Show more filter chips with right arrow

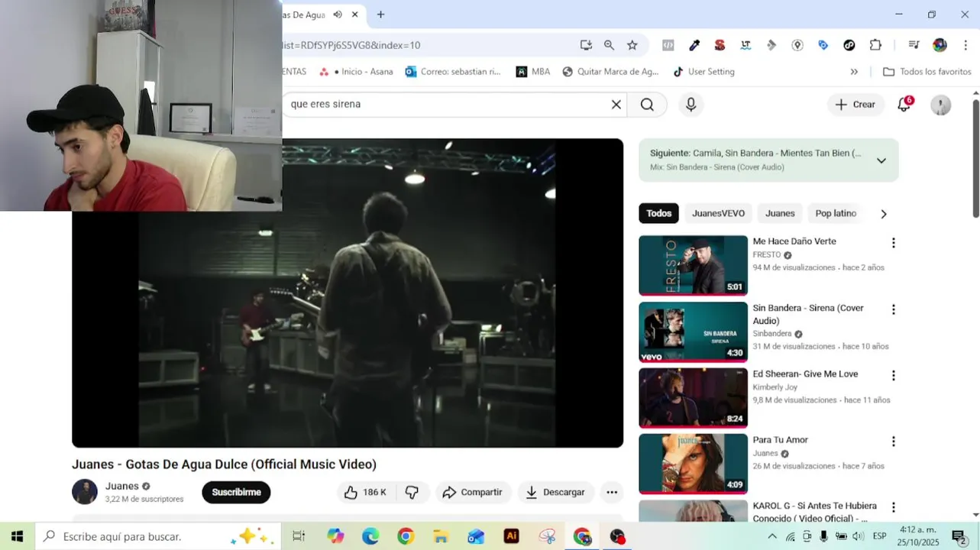pos(884,214)
